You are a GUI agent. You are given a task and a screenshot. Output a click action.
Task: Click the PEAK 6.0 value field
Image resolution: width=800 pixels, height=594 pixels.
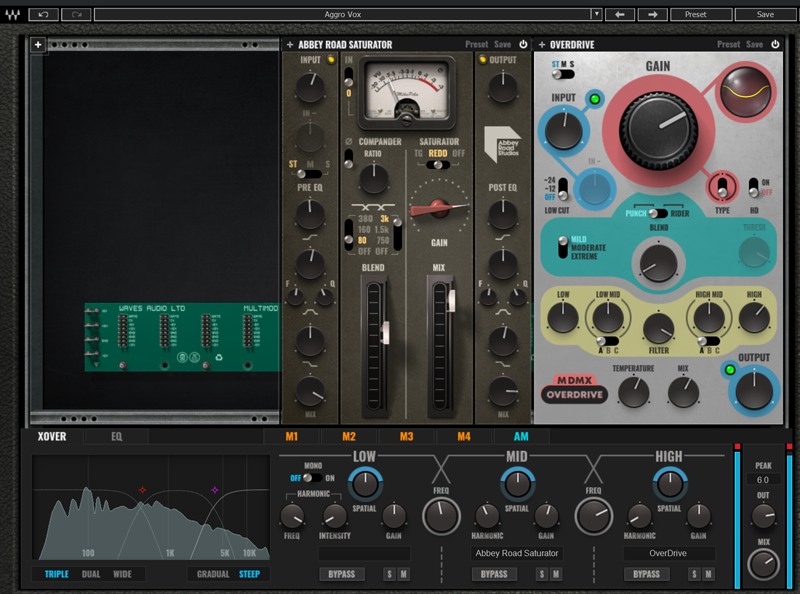763,480
